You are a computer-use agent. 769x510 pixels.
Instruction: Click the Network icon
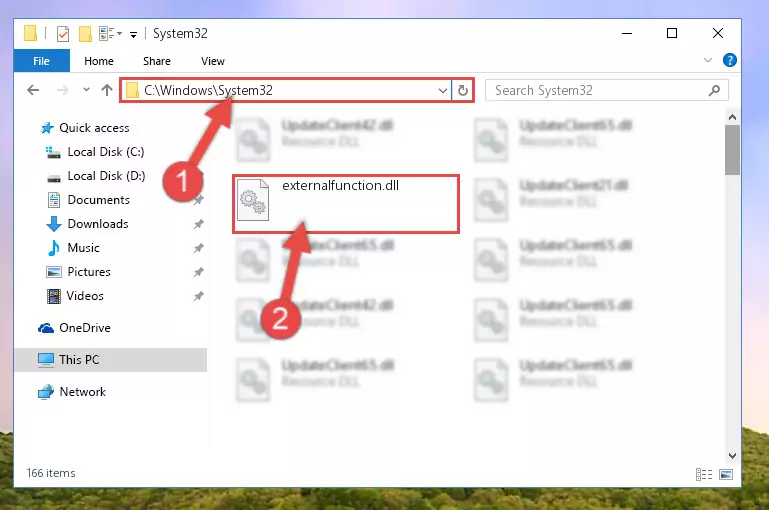46,392
